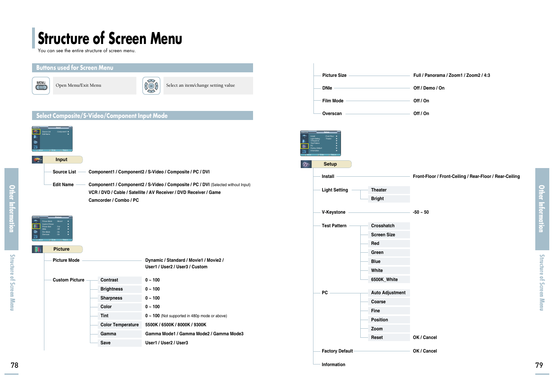Image resolution: width=555 pixels, height=392 pixels.
Task: Click the Picture section icon
Action: 37,249
